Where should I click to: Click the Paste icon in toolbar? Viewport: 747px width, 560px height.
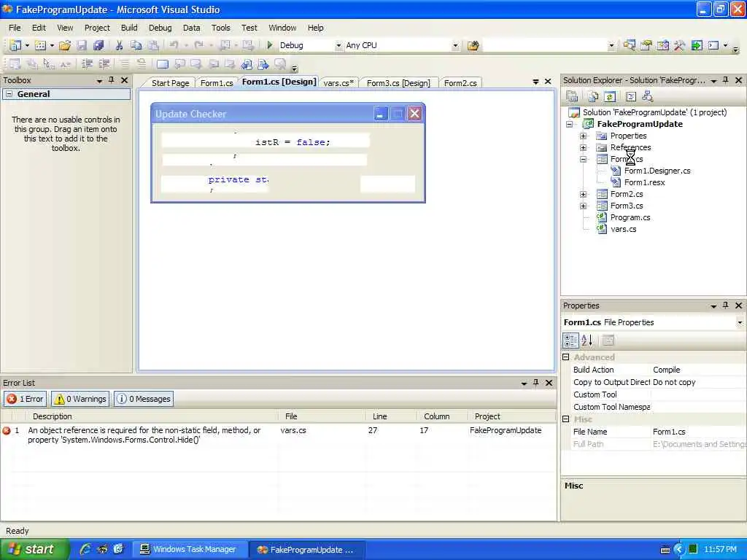[x=153, y=45]
